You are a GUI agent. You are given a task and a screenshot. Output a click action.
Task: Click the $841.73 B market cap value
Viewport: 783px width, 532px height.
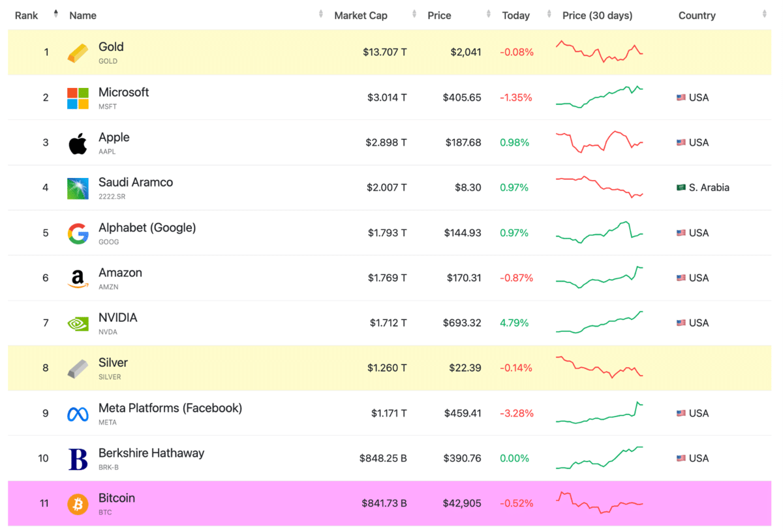384,503
